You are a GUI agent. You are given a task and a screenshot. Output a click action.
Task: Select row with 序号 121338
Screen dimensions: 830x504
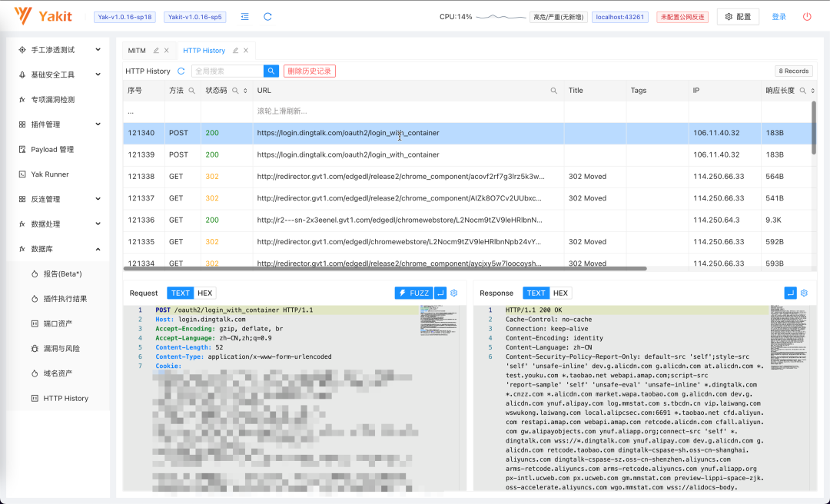coord(468,176)
